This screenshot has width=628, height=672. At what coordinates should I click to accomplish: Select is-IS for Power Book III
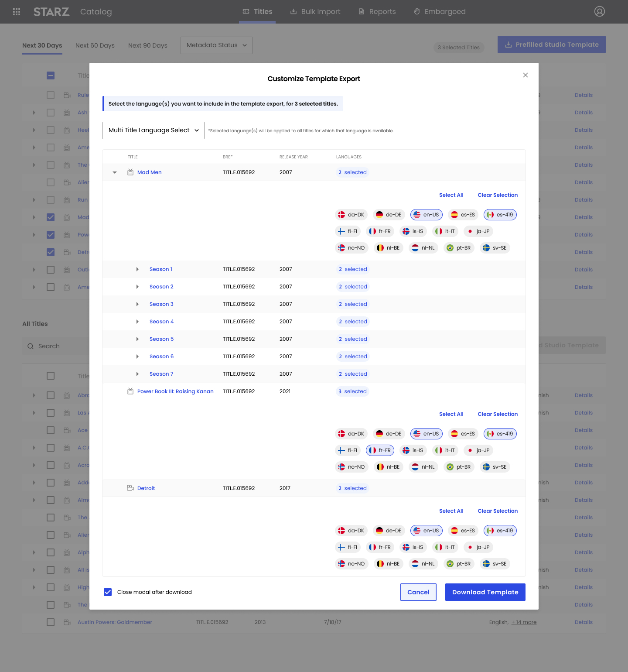click(x=413, y=450)
